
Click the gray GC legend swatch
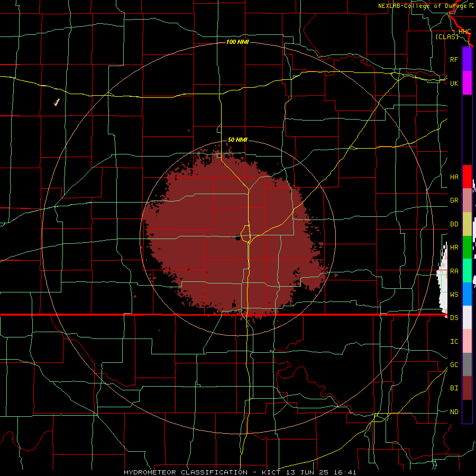click(467, 364)
